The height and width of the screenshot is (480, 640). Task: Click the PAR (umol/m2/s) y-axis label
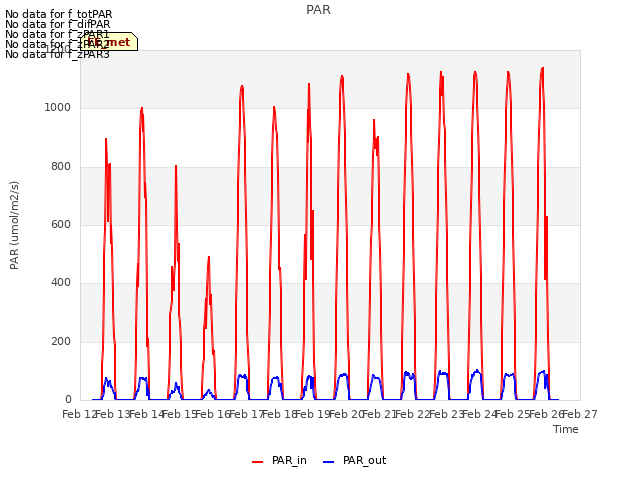click(x=14, y=225)
